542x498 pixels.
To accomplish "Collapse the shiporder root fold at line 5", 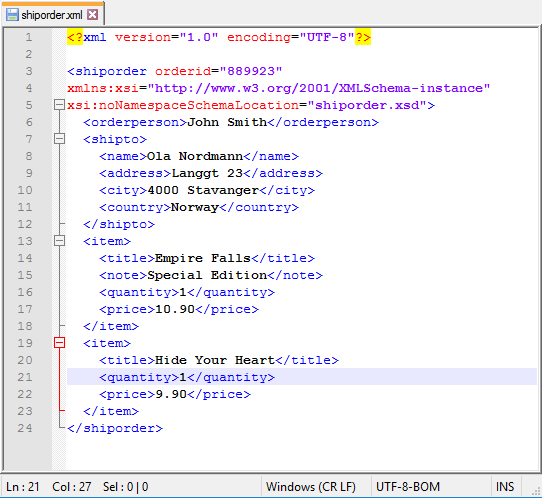I will tap(59, 105).
